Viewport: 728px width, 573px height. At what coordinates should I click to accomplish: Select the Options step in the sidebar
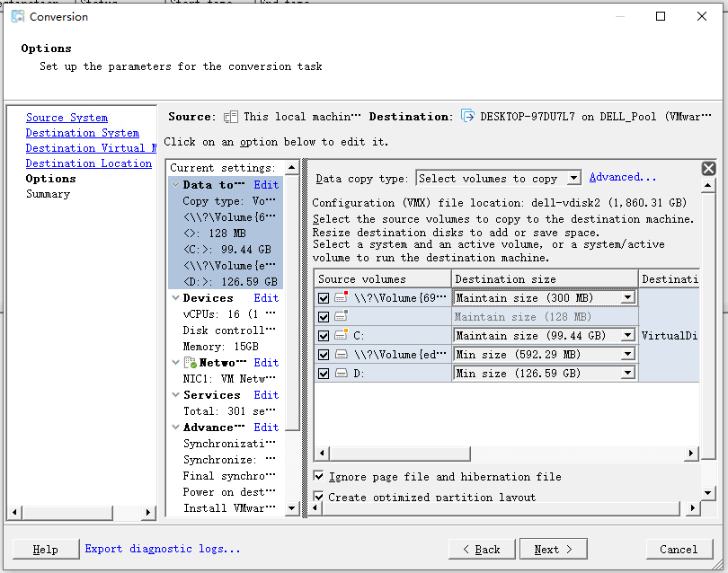pyautogui.click(x=50, y=179)
